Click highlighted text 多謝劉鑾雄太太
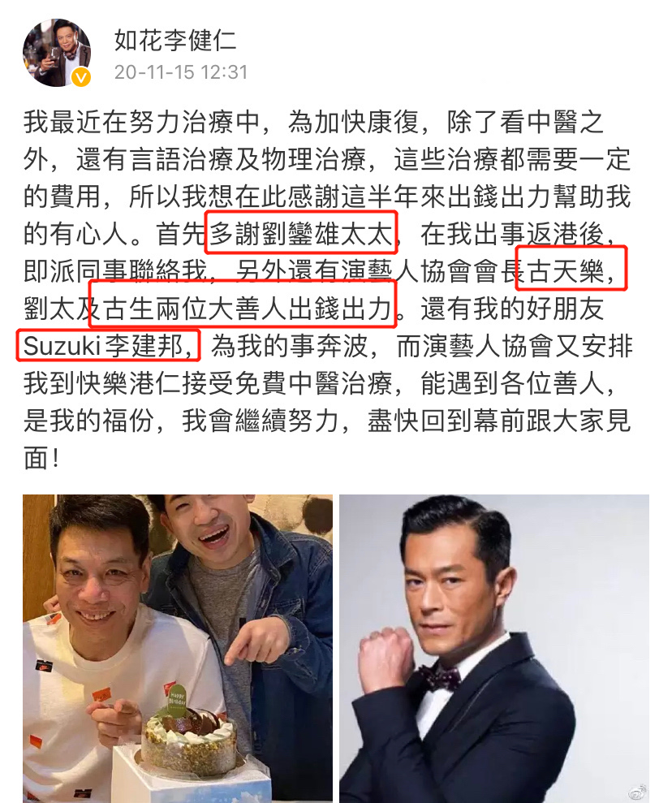This screenshot has height=803, width=672. [x=301, y=234]
